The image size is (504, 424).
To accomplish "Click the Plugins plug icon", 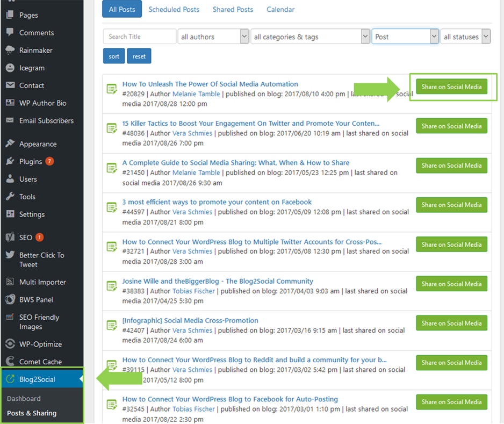I will pyautogui.click(x=10, y=161).
